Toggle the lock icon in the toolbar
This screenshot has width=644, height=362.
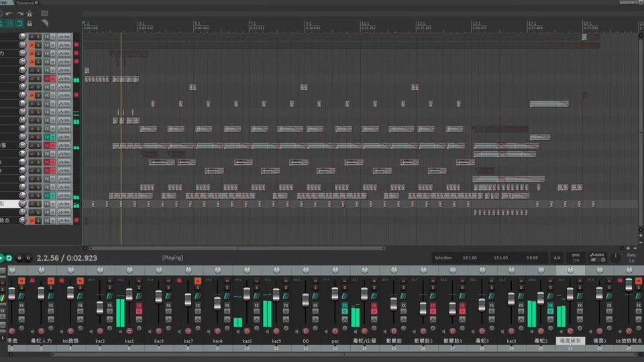[30, 23]
